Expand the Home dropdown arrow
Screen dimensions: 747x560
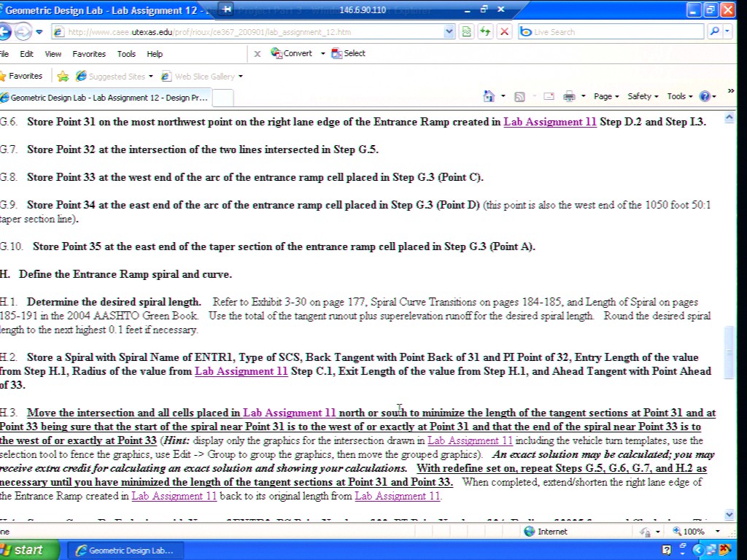503,96
